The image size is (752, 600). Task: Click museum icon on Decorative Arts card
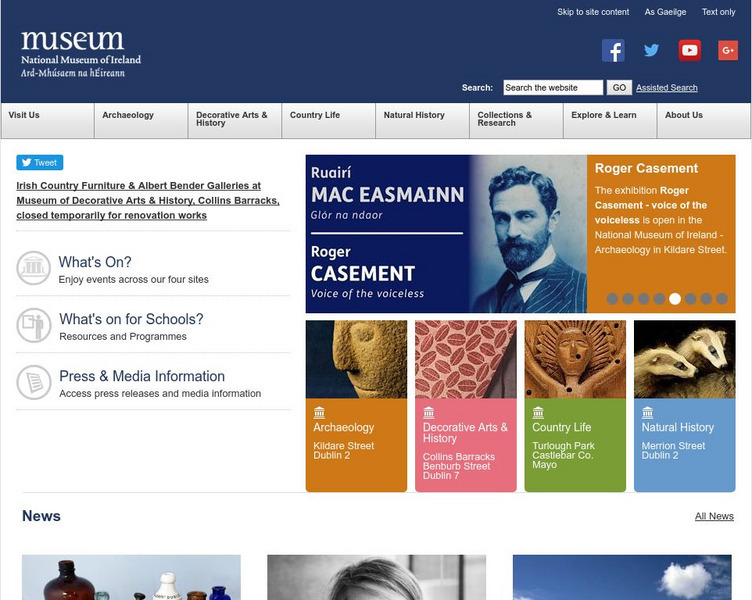pos(429,412)
